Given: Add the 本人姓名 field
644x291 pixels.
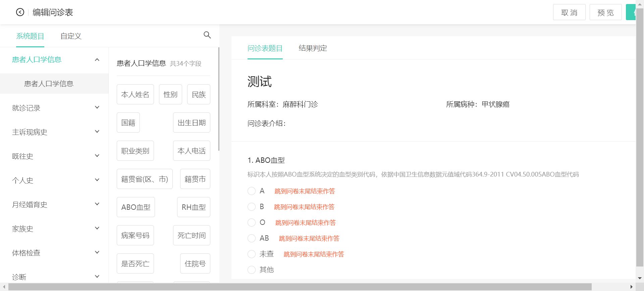Looking at the screenshot, I should 135,94.
